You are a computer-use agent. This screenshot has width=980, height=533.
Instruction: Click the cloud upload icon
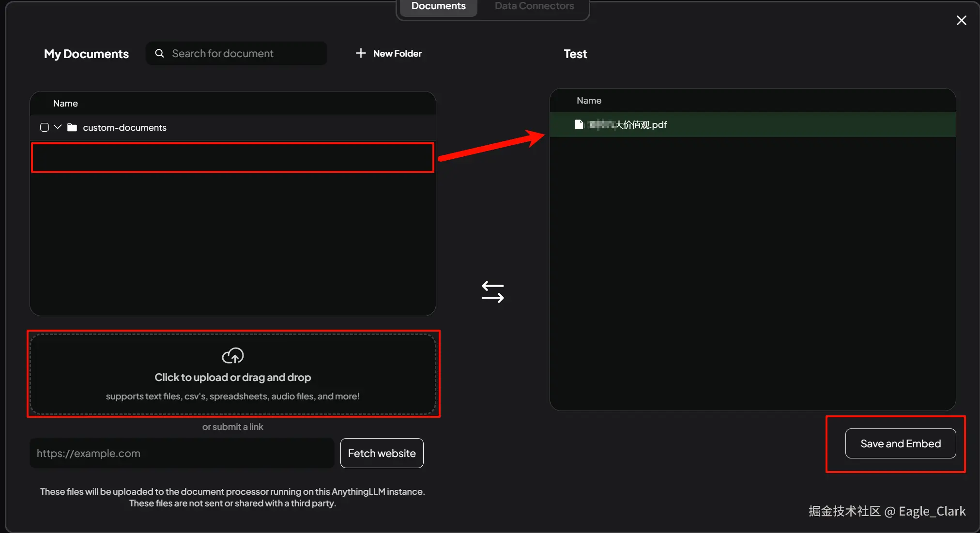point(232,356)
